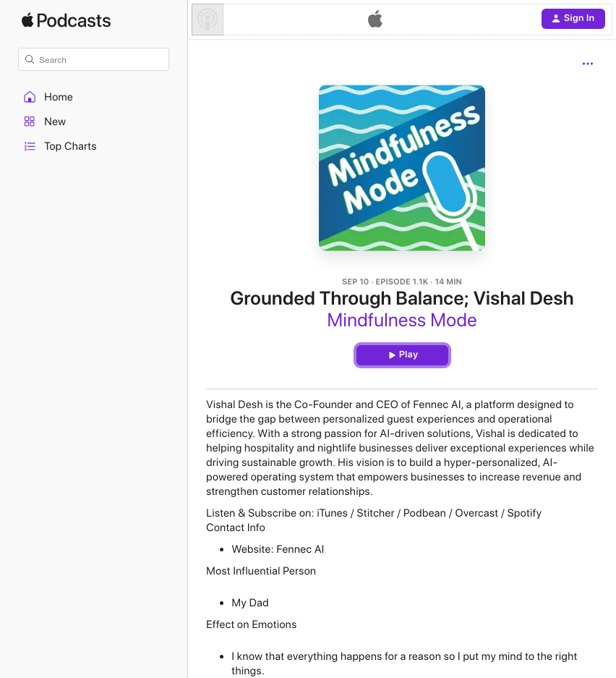
Task: Click the Mindfulness Mode artwork thumbnail
Action: click(x=402, y=168)
